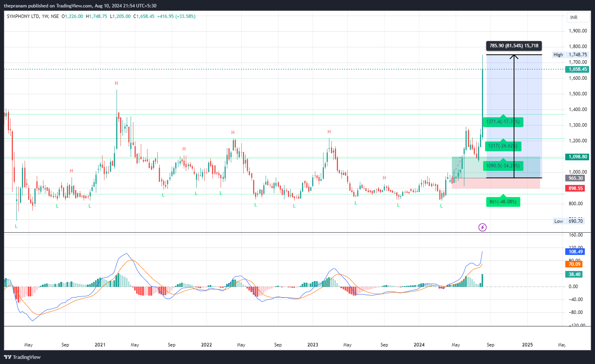Select the open value O1,226.00
595x364 pixels.
(x=72, y=16)
